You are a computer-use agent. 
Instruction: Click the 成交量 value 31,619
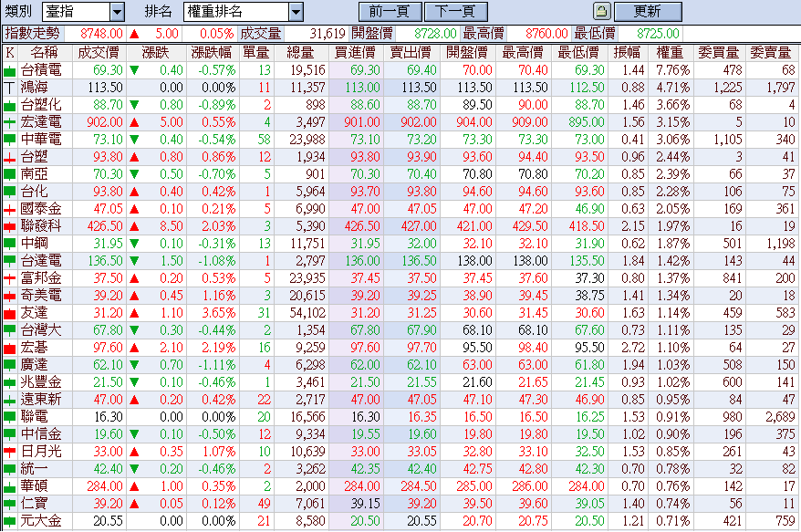coord(328,34)
